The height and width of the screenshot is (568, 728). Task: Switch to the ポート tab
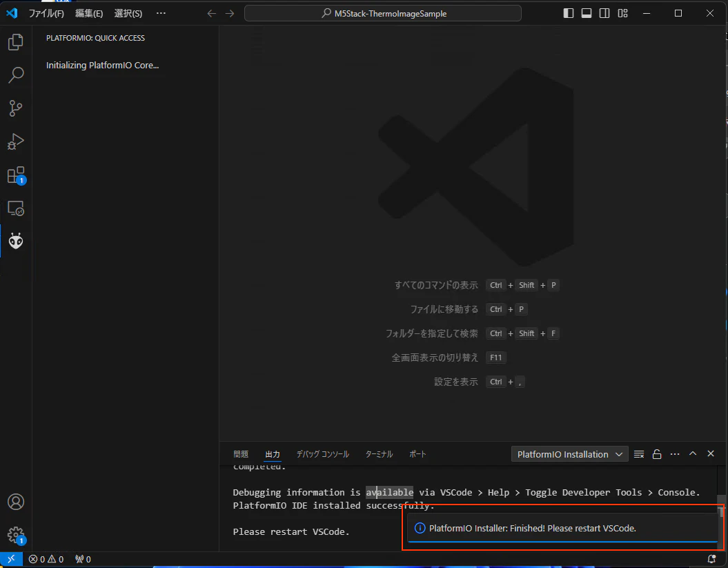coord(418,454)
